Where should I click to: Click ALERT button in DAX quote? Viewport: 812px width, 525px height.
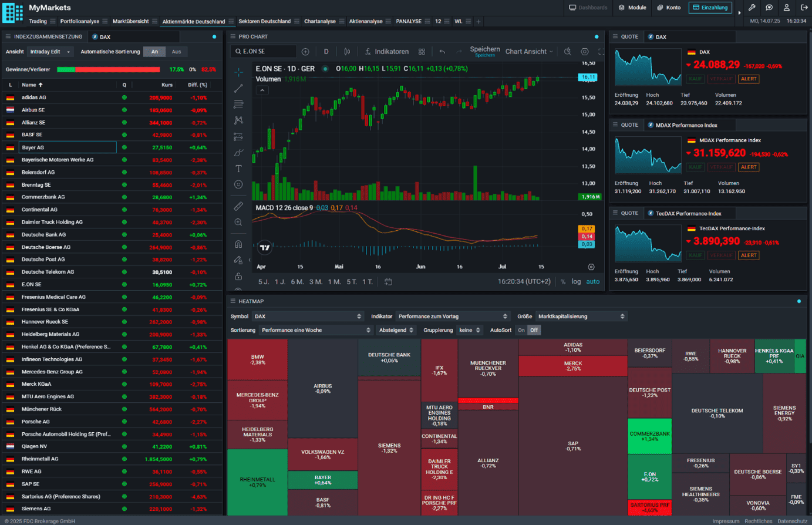pyautogui.click(x=749, y=79)
